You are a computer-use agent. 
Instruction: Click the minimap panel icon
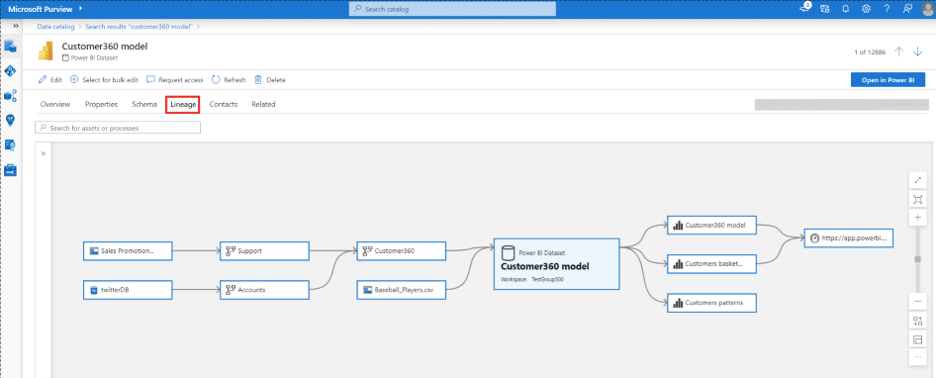coord(917,339)
